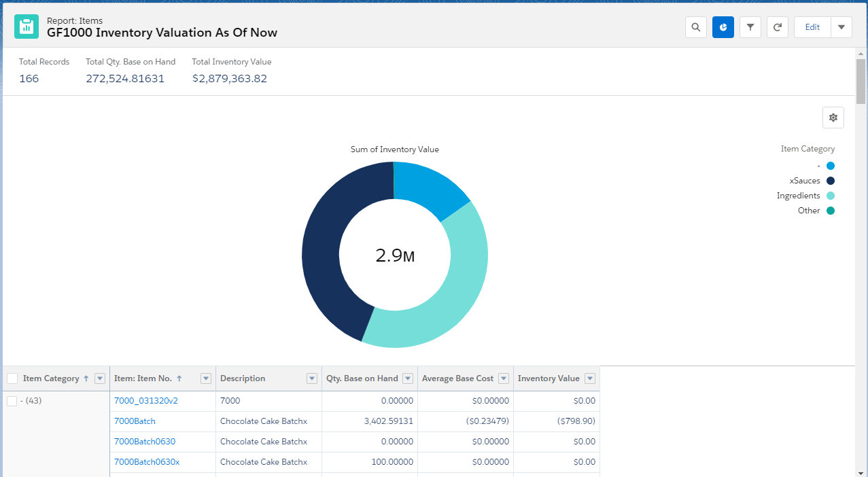Image resolution: width=868 pixels, height=477 pixels.
Task: Toggle the chart display icon
Action: pos(723,27)
